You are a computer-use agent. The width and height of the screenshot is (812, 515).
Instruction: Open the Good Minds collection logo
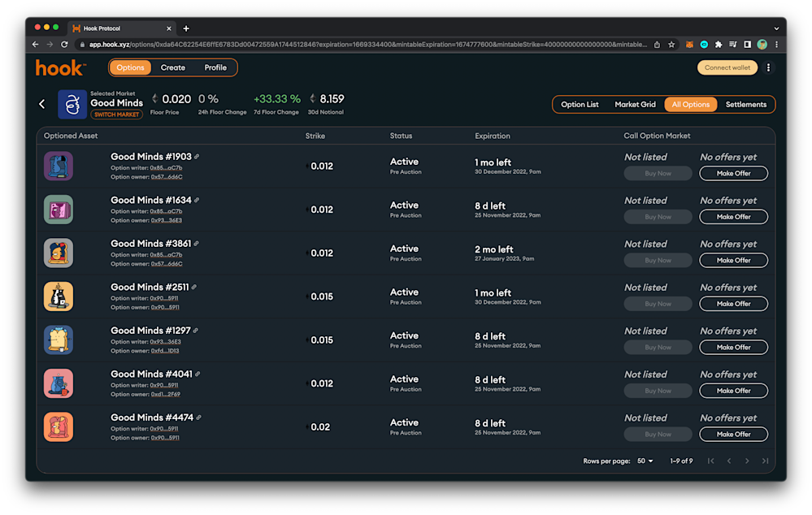click(72, 105)
